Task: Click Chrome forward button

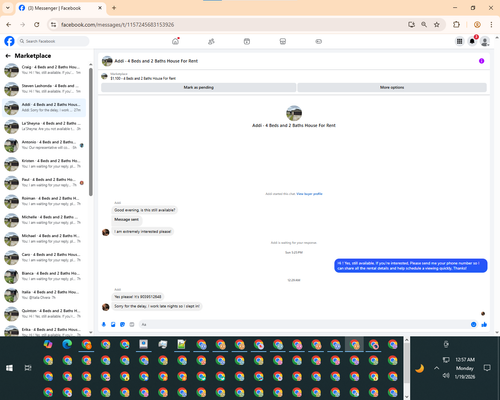Action: click(x=22, y=25)
